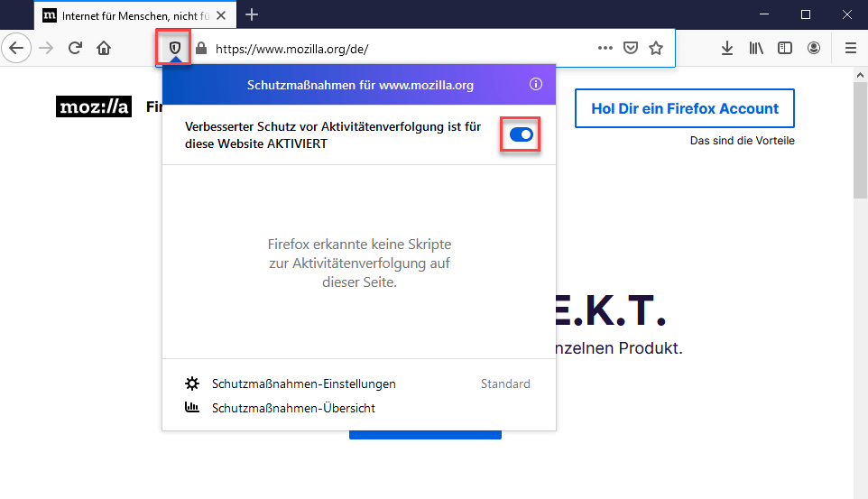The image size is (868, 499).
Task: Disable enhanced tracking protection toggle
Action: (x=521, y=134)
